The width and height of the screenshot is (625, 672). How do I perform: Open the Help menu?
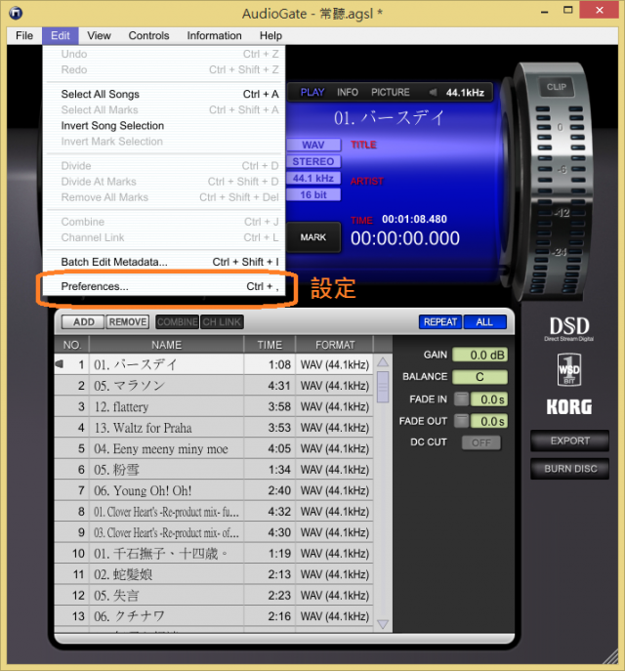coord(271,35)
